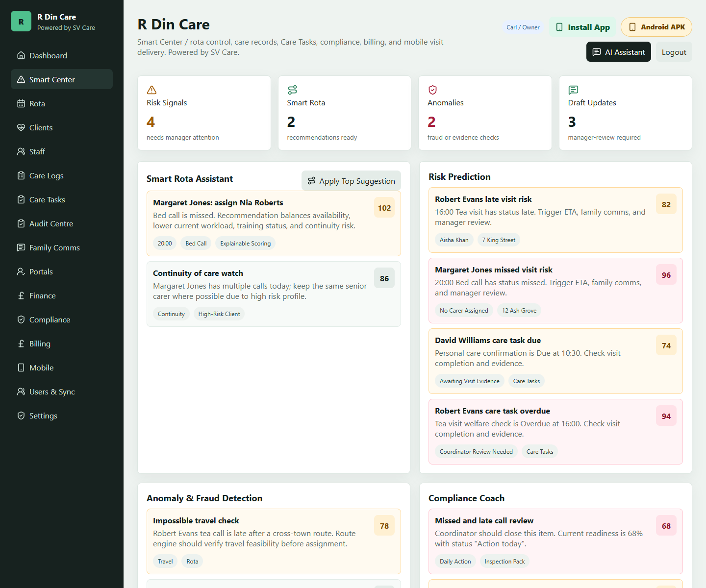Click the Finance pound sign icon
Screen dimensions: 706x588
(21, 295)
